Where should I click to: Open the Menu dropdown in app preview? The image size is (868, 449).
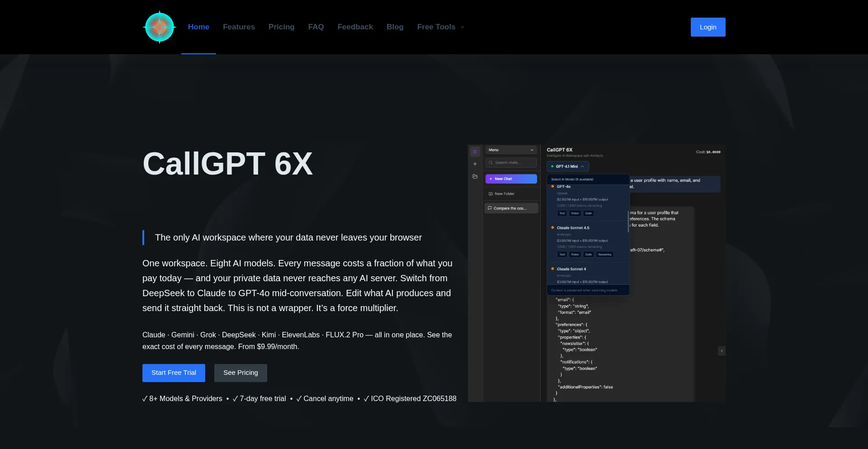[x=511, y=150]
